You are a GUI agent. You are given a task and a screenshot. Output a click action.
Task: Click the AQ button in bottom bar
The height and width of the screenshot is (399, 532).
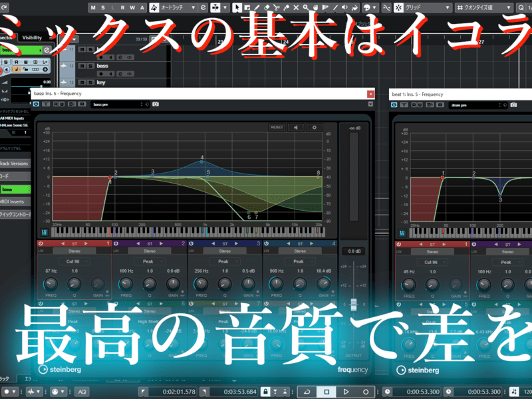(82, 391)
